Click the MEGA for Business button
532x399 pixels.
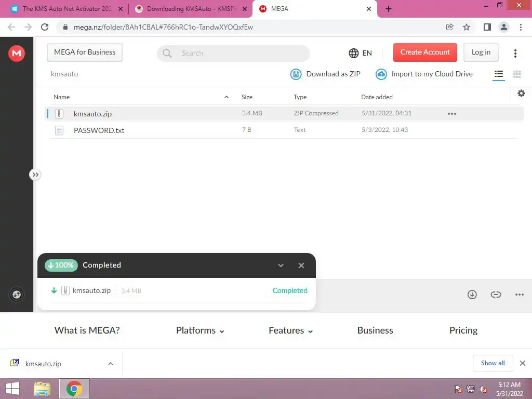[x=85, y=52]
